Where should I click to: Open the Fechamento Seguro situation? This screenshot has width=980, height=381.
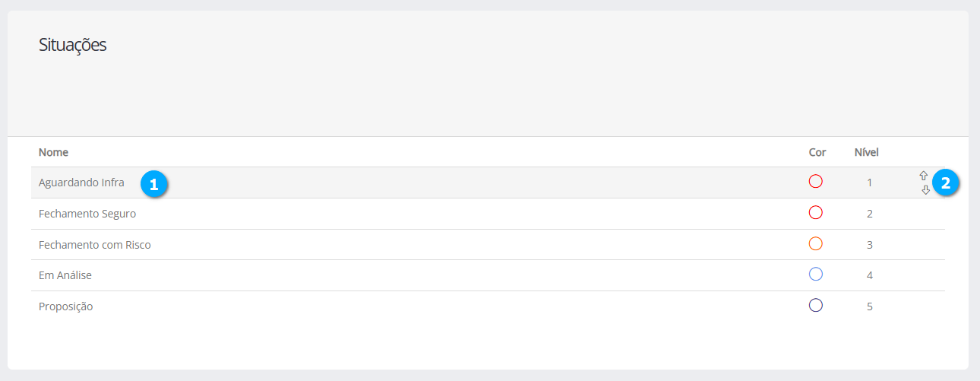(87, 214)
